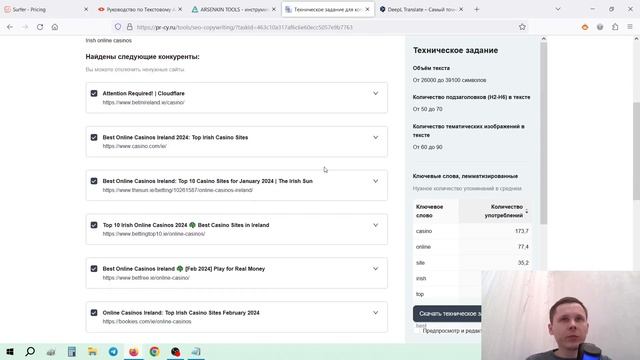Show the list of all tabs

tap(558, 9)
